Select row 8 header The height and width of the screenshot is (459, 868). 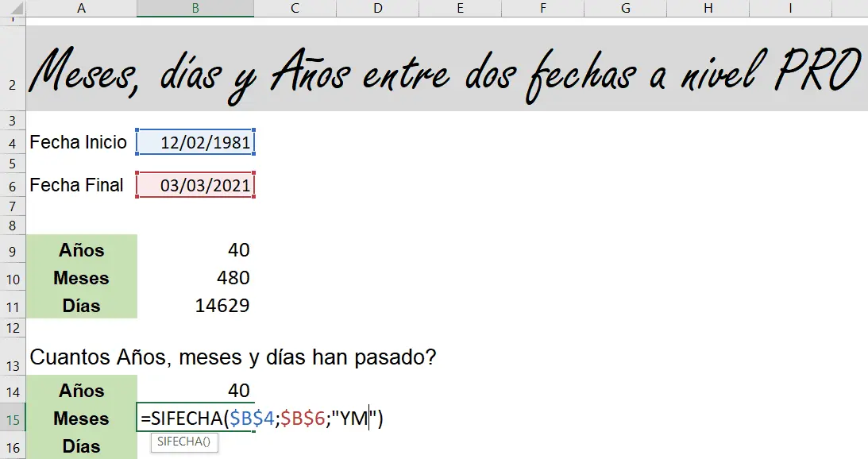coord(13,226)
